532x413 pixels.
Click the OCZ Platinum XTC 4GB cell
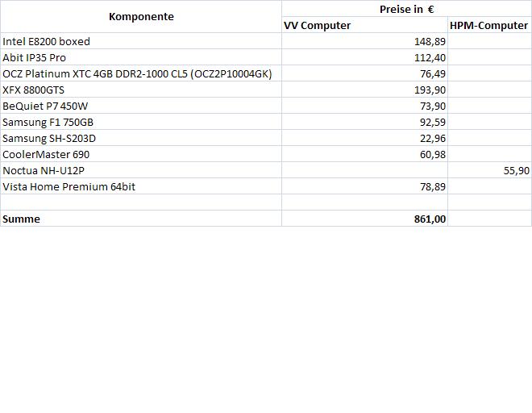[x=141, y=73]
